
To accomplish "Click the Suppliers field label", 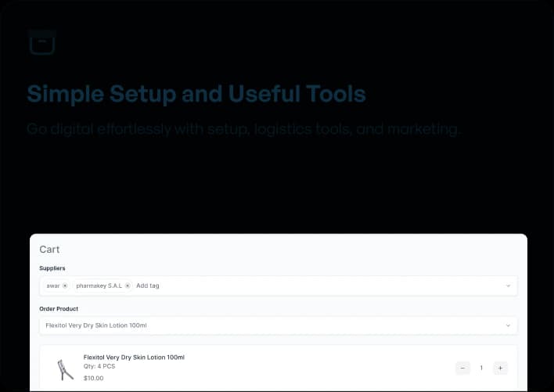I will pos(52,268).
